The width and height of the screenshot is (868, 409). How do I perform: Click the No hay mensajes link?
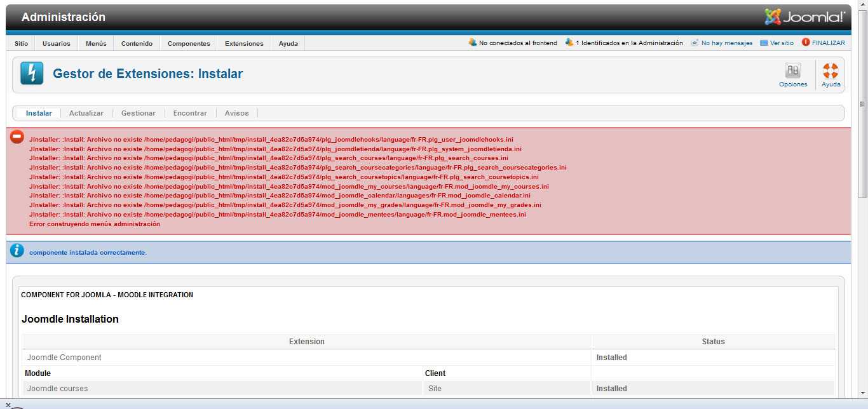coord(727,43)
